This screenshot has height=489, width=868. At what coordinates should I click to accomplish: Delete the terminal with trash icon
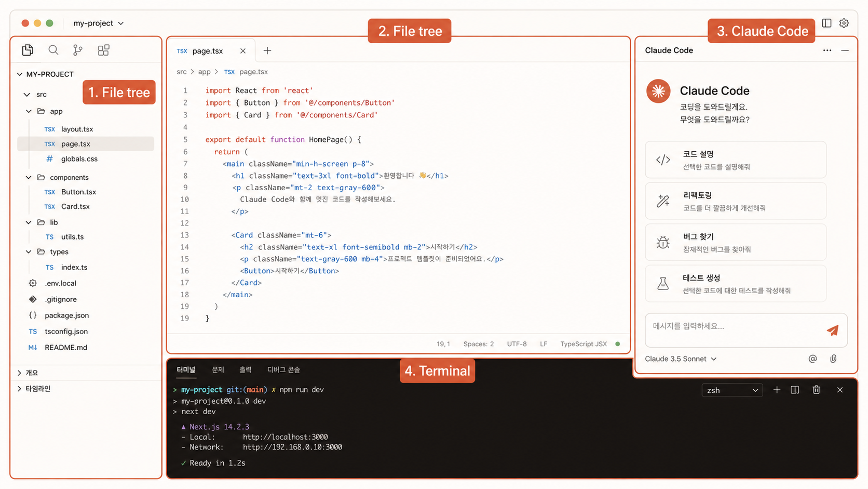816,390
